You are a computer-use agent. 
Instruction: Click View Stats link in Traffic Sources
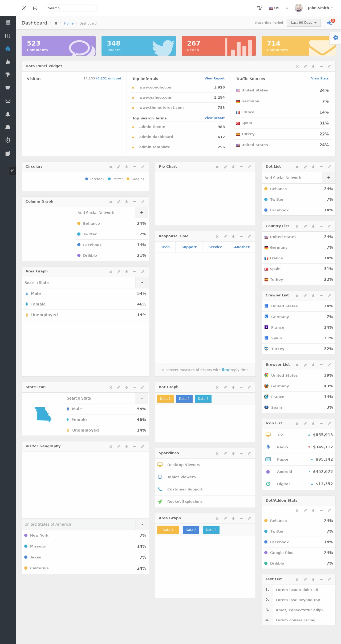point(320,78)
